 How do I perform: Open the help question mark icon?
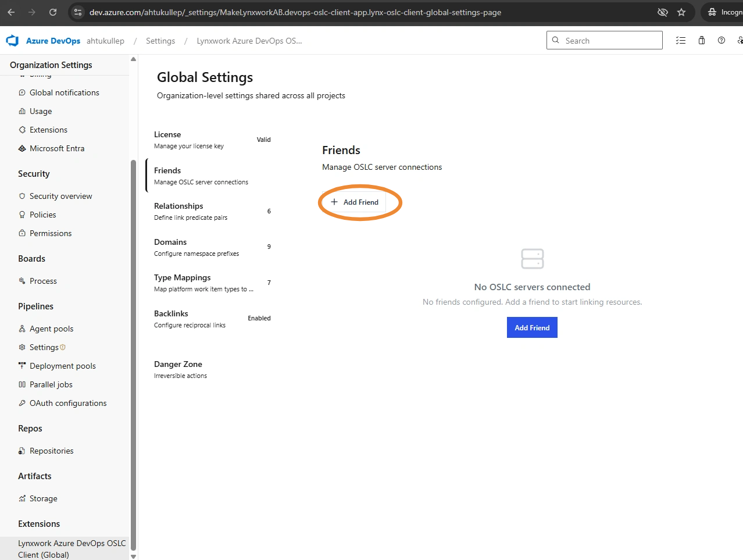coord(721,41)
